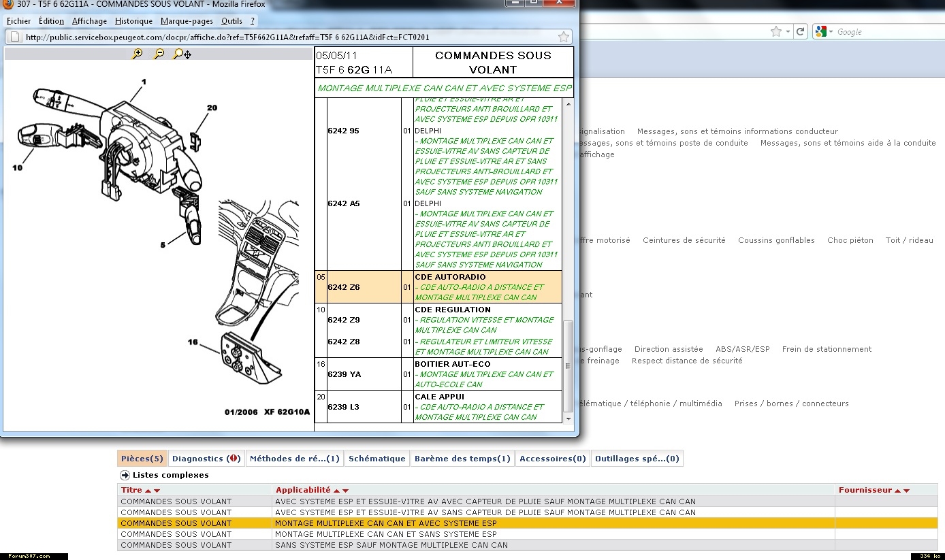
Task: Open the Historique menu
Action: 134,21
